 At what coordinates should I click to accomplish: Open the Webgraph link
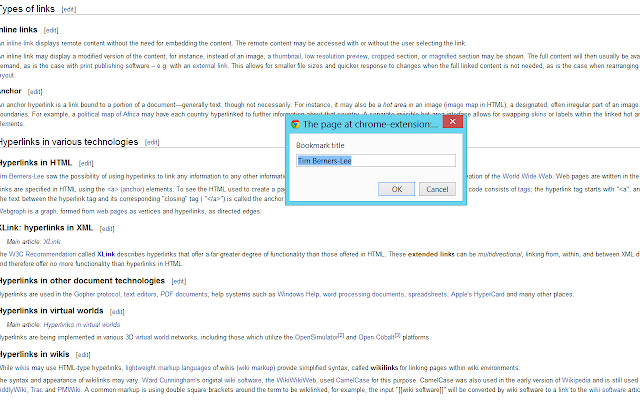[x=13, y=211]
